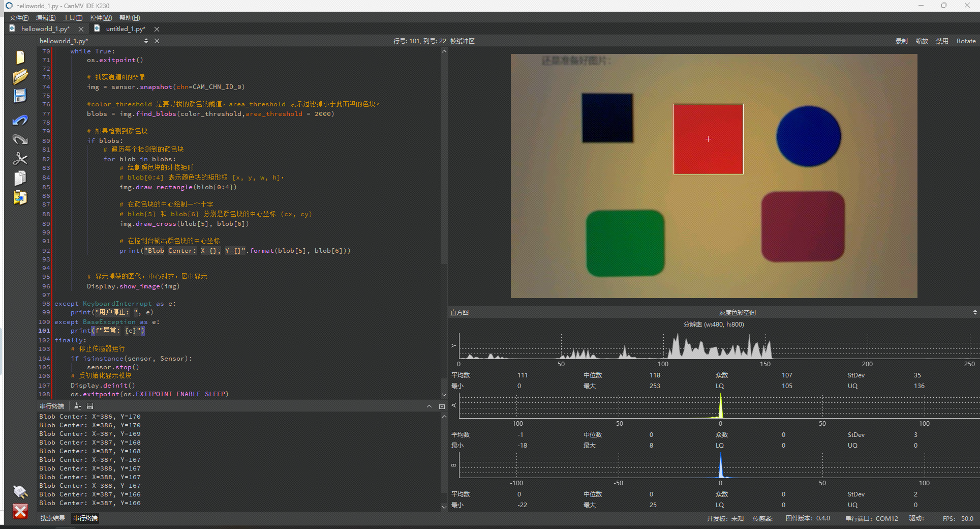Click the Rotate button
Screen dimensions: 980x529
point(966,41)
